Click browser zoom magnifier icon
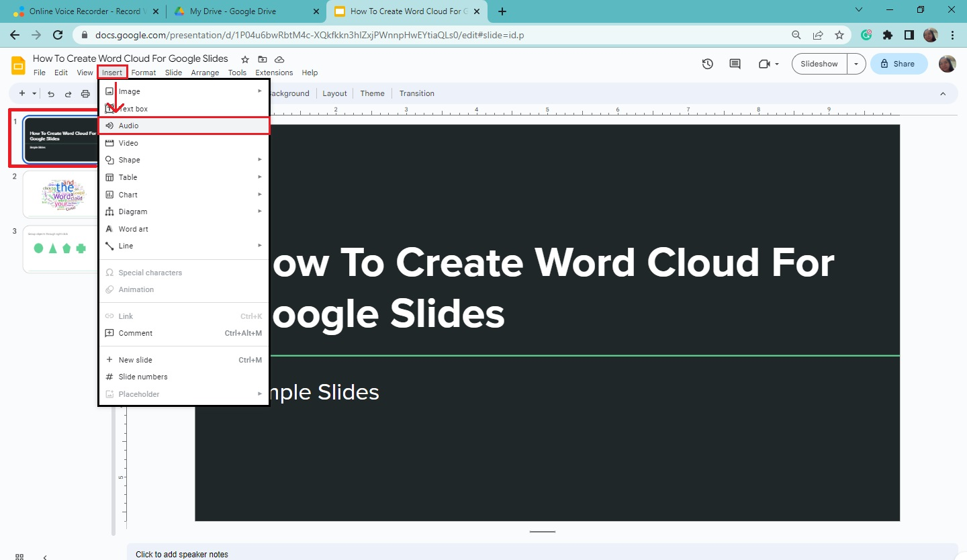The width and height of the screenshot is (967, 560). [x=796, y=35]
